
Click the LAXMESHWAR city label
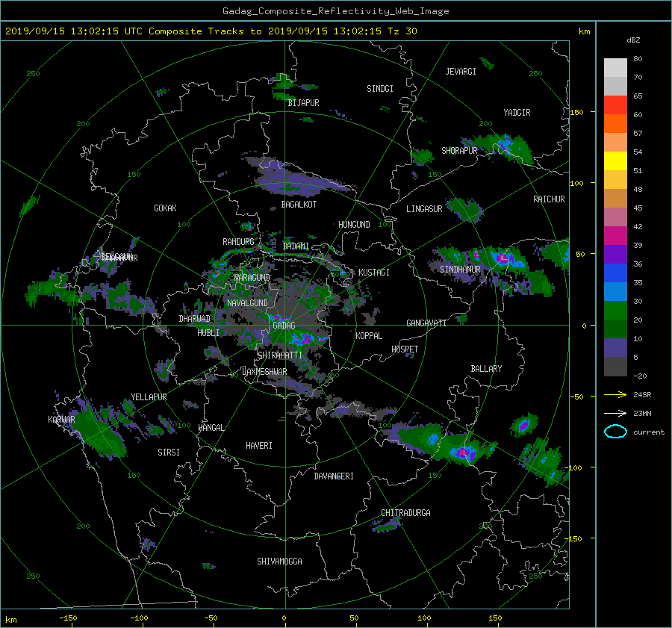tap(264, 372)
